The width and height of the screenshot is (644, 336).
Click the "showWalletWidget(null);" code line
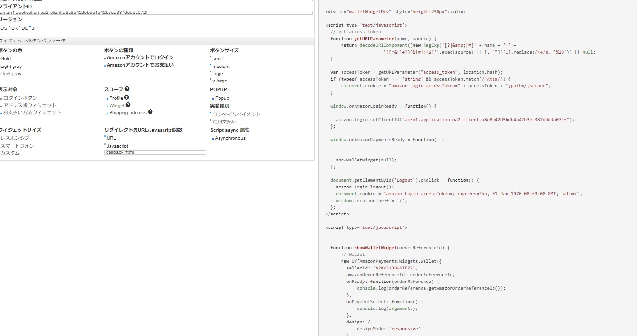pyautogui.click(x=366, y=160)
